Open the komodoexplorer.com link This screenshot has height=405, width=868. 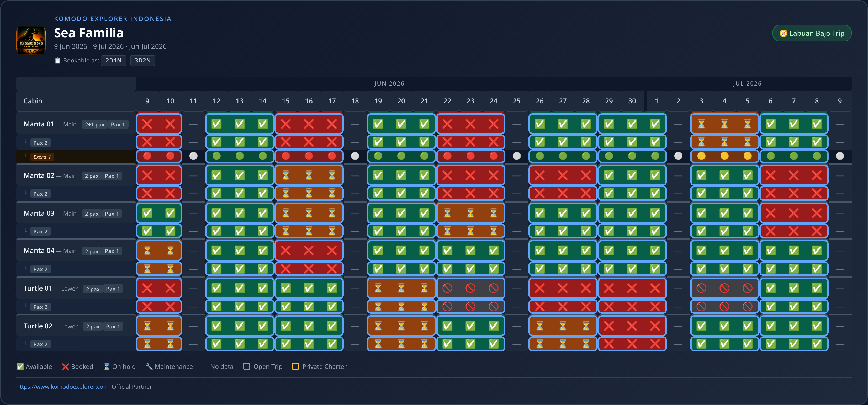tap(62, 386)
